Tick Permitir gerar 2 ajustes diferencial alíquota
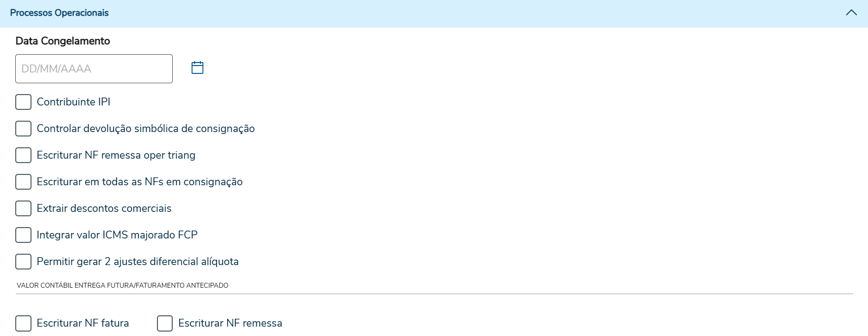 click(x=23, y=262)
